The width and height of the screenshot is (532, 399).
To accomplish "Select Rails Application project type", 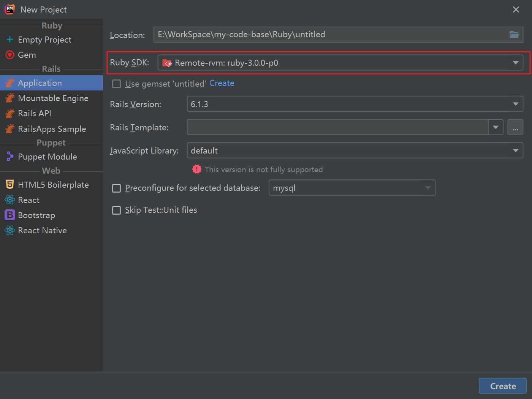I will 51,83.
